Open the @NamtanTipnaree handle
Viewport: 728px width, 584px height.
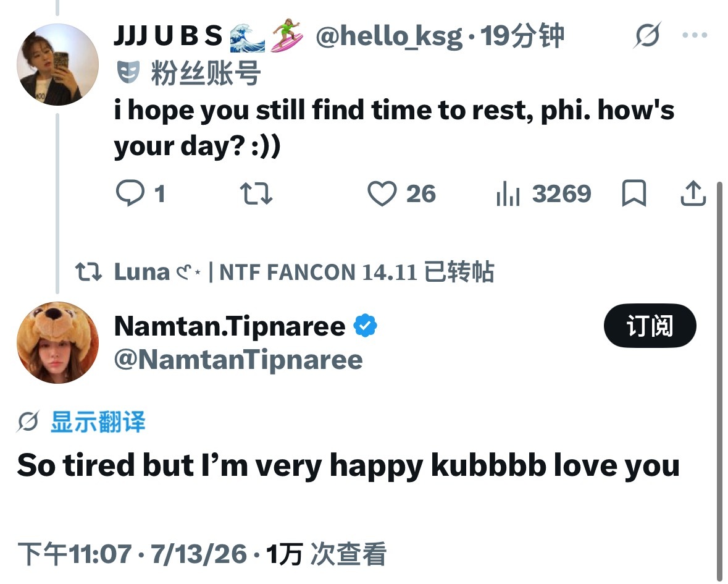coord(238,360)
